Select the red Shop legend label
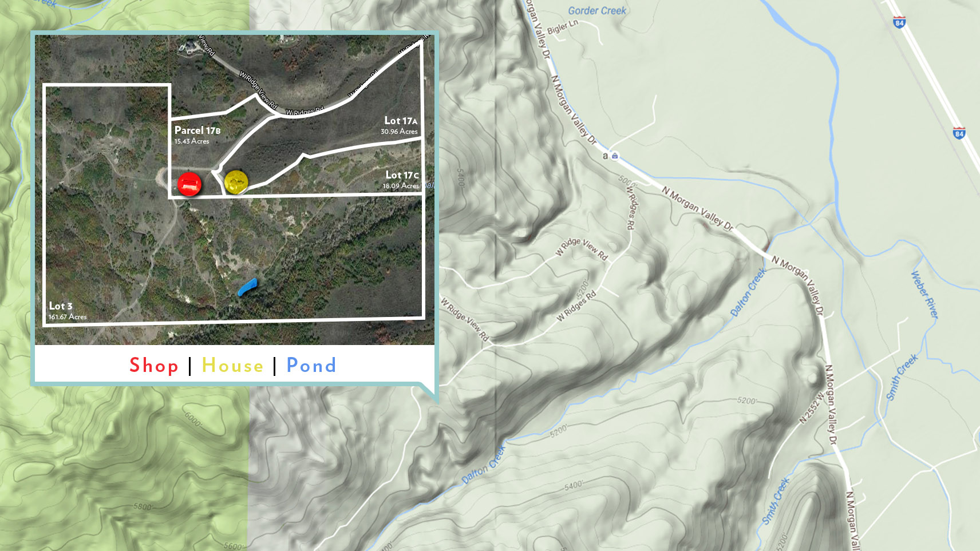The image size is (980, 551). (154, 365)
